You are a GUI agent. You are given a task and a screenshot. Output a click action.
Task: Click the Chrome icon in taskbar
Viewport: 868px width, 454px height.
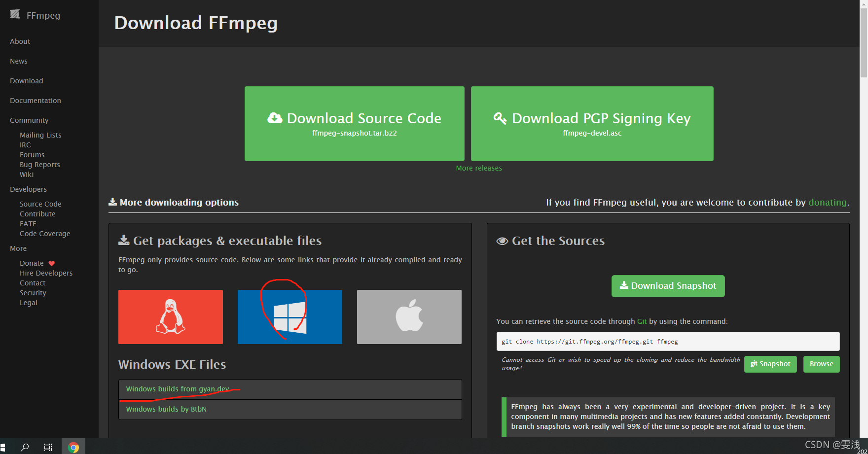tap(73, 447)
